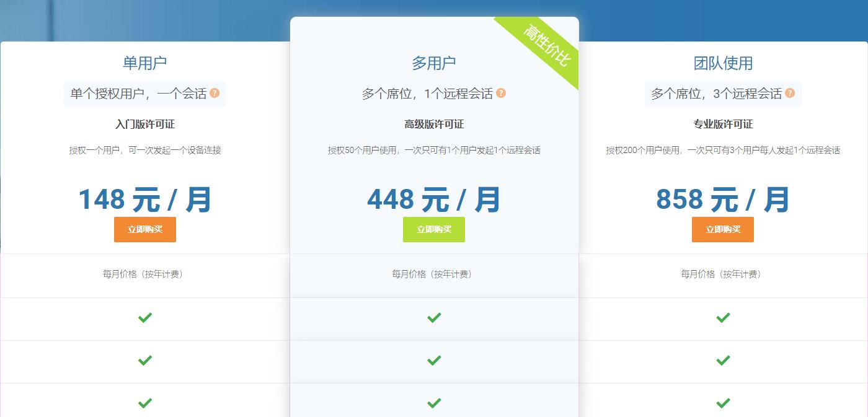Click the 团队使用 heading text

tap(722, 62)
